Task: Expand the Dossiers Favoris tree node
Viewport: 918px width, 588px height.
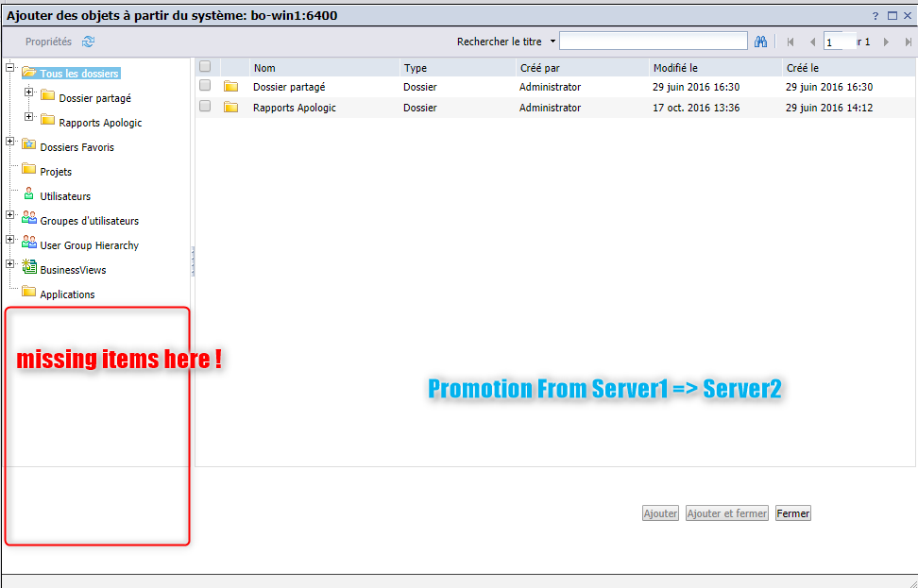Action: click(10, 142)
